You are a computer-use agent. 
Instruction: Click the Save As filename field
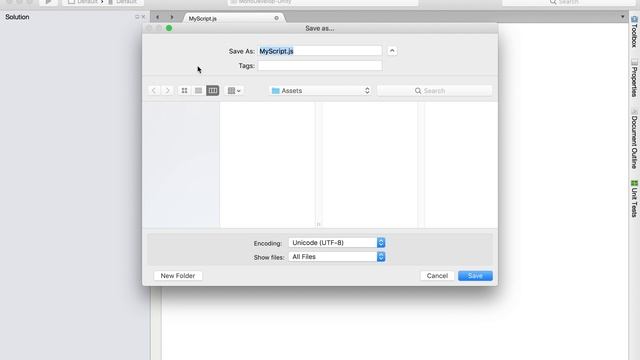pyautogui.click(x=320, y=51)
